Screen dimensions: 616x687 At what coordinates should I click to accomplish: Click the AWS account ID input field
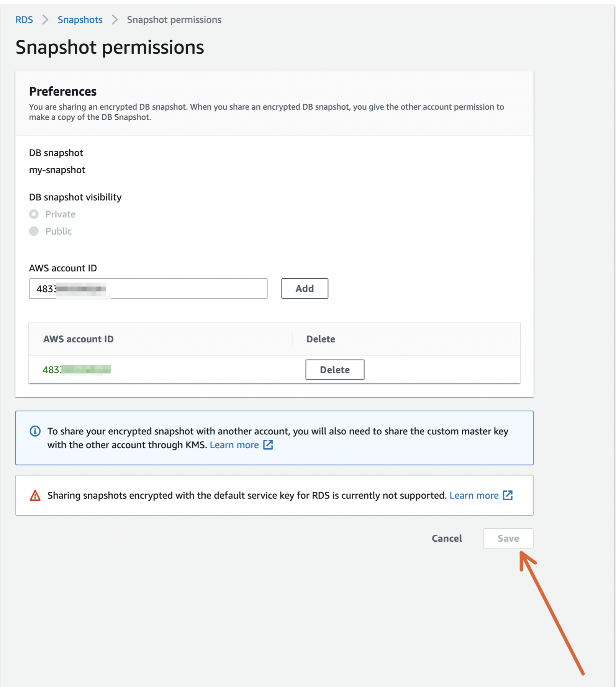coord(148,288)
